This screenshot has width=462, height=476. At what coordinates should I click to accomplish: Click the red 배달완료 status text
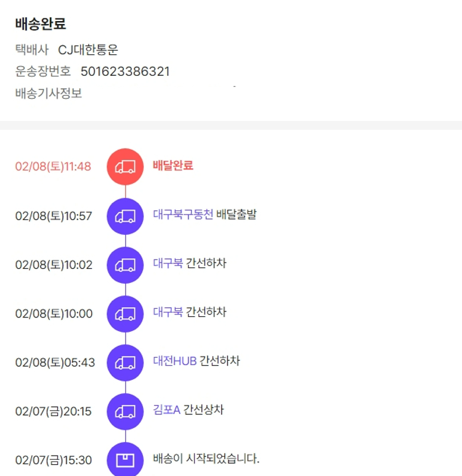click(x=173, y=165)
